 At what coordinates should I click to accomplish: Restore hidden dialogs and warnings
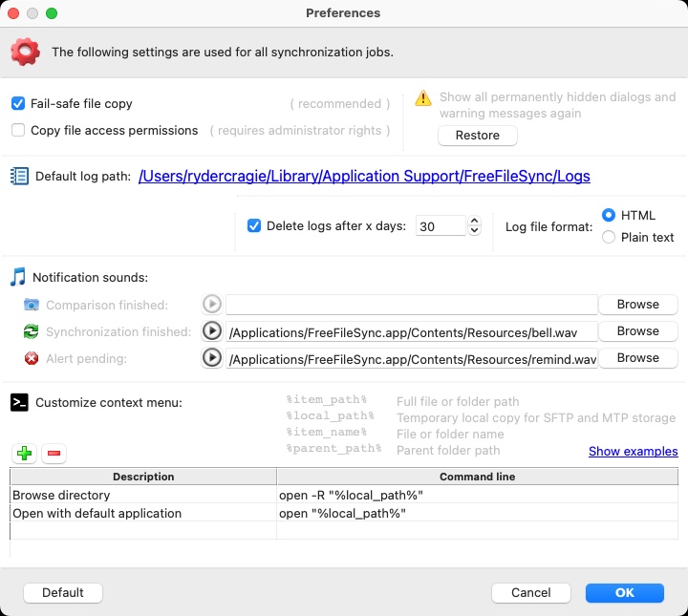[x=478, y=135]
